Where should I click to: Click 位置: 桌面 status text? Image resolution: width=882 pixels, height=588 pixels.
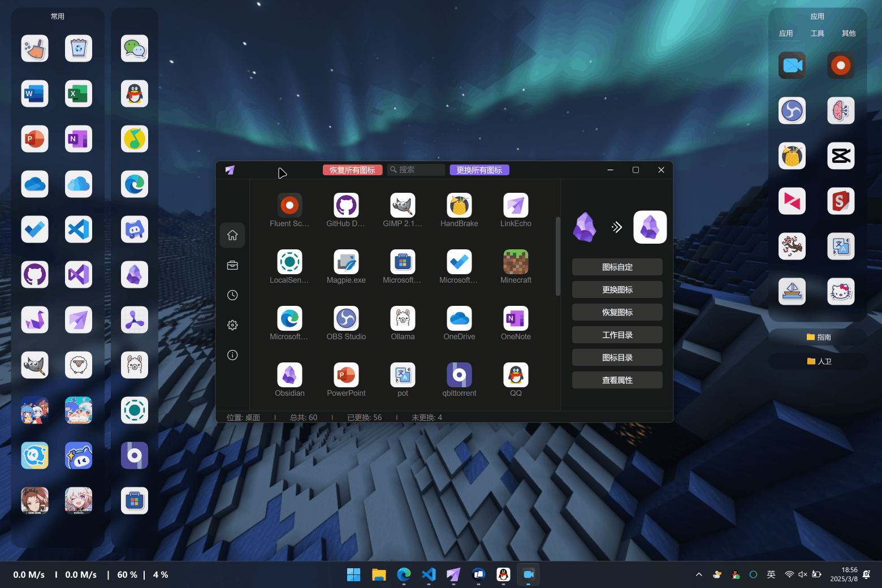(x=243, y=417)
